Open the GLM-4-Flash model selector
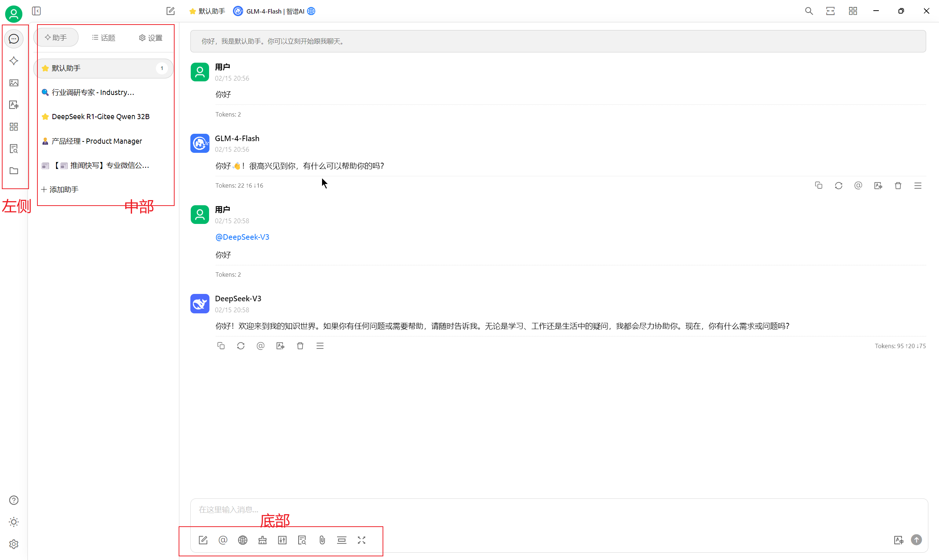Viewport: 939px width, 560px height. coord(274,11)
